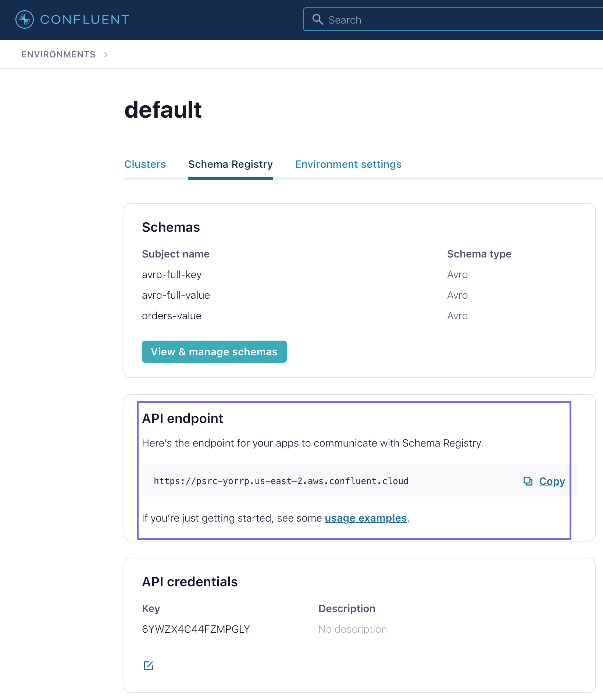Click the copy endpoint icon
The image size is (603, 700).
528,481
